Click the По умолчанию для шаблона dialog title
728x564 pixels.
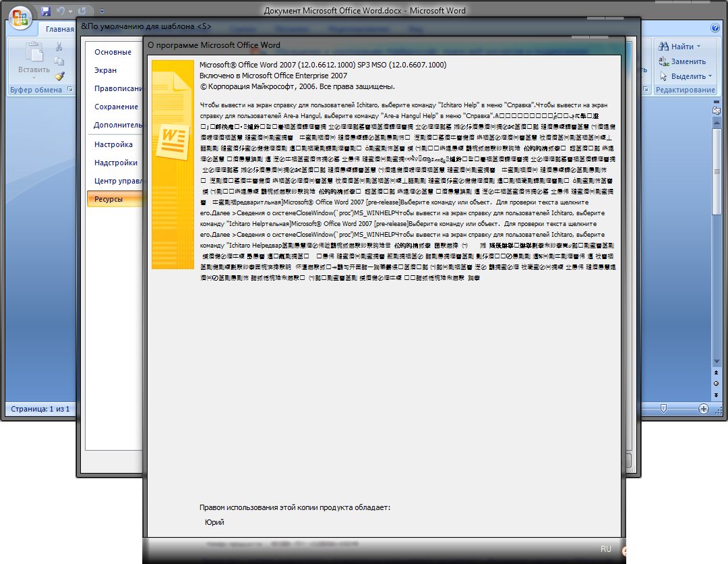(x=146, y=26)
